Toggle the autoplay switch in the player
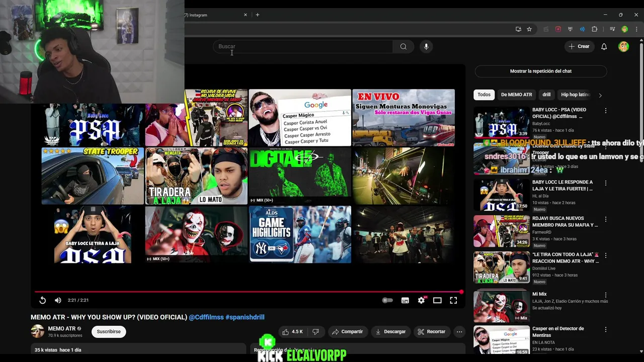This screenshot has width=644, height=362. 387,300
